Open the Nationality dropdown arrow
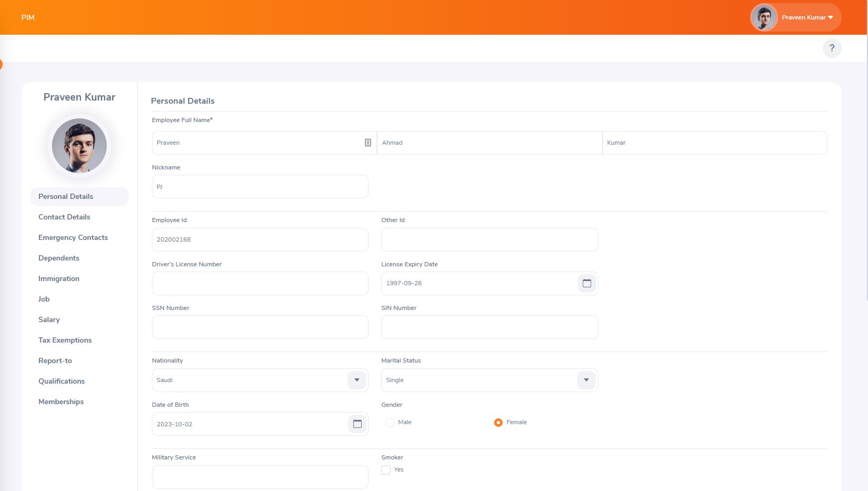 tap(356, 379)
